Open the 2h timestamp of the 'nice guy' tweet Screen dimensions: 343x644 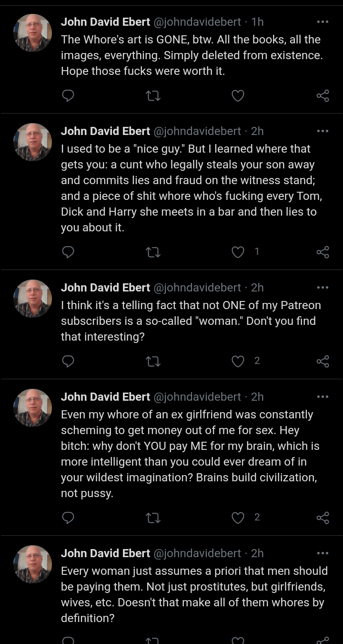(x=257, y=131)
